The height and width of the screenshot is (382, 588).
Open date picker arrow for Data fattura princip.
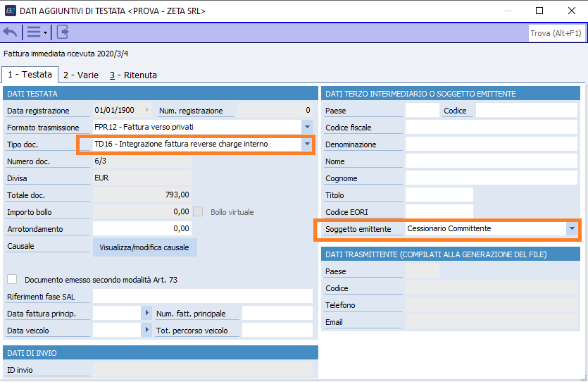tap(147, 313)
